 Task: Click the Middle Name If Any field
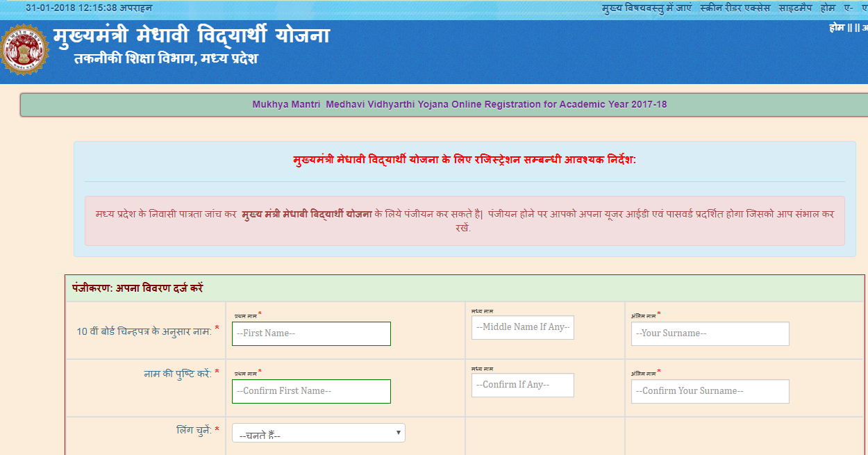pos(523,327)
